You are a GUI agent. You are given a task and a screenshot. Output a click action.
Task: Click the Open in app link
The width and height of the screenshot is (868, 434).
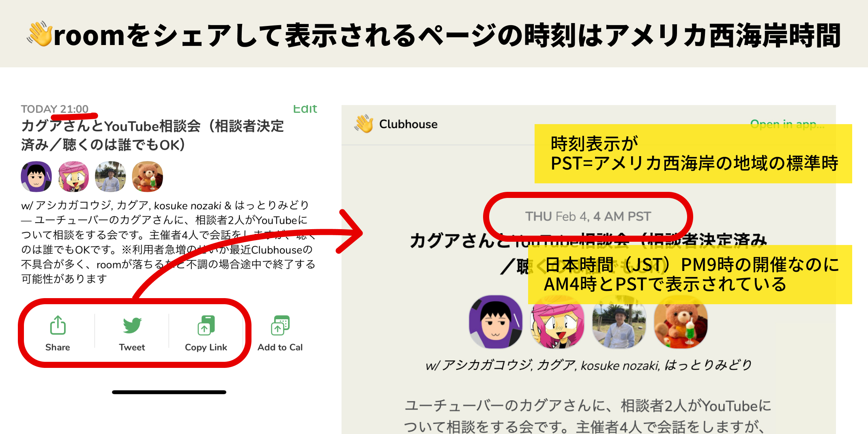pyautogui.click(x=787, y=124)
